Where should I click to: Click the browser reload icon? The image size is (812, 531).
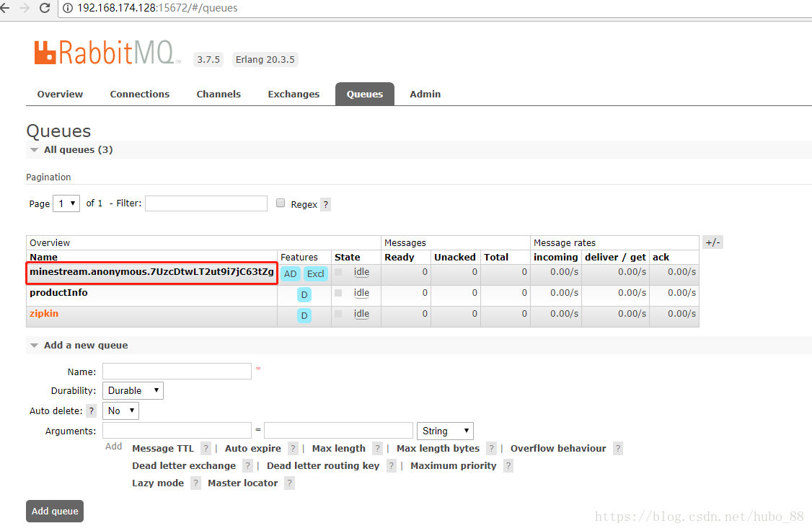point(45,8)
